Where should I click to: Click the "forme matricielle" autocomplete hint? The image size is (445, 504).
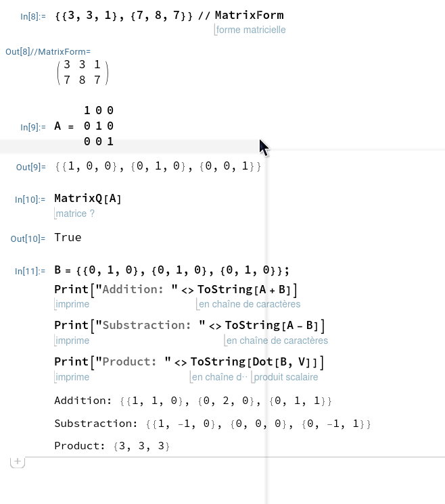[x=251, y=30]
